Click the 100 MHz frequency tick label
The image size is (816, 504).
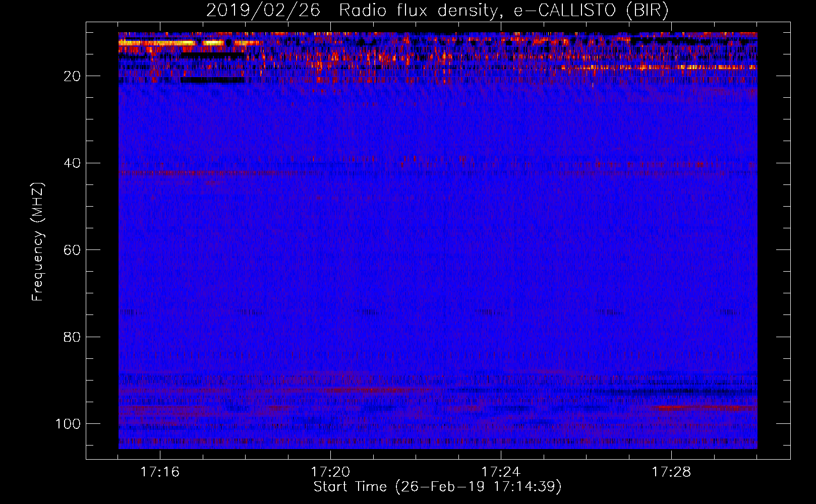click(68, 424)
